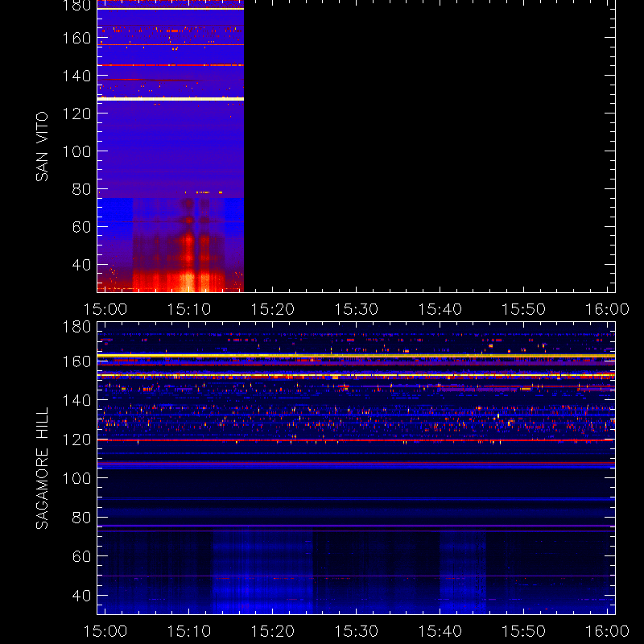Click the yellow band near 163 on Sagamore Hill
The image size is (644, 644).
click(x=356, y=356)
